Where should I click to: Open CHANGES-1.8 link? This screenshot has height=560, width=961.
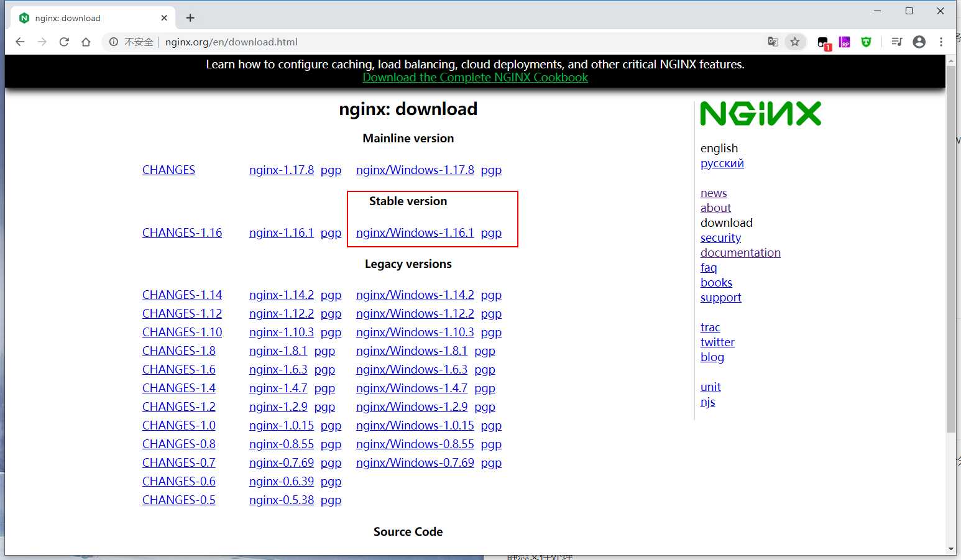(x=179, y=351)
